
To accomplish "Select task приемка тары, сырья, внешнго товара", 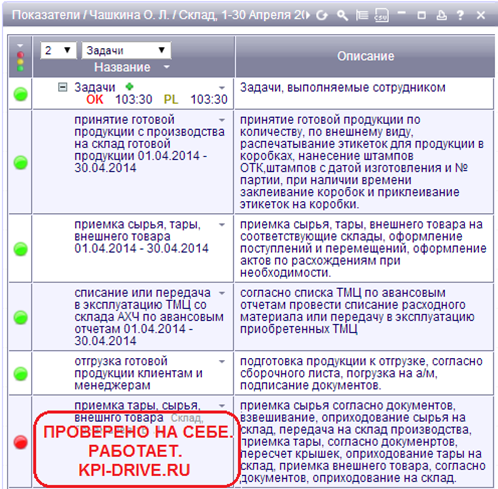I will pos(139,411).
